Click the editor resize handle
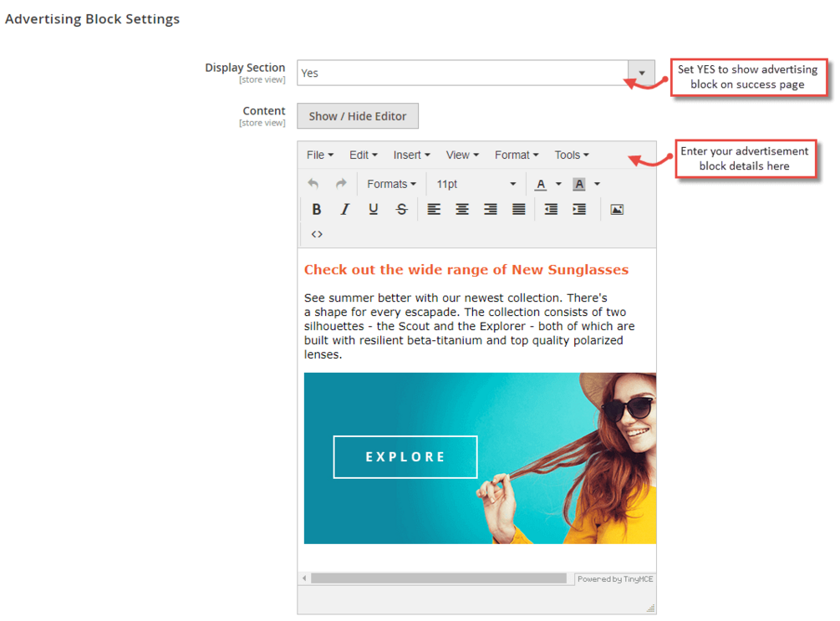The width and height of the screenshot is (840, 621). pyautogui.click(x=651, y=608)
